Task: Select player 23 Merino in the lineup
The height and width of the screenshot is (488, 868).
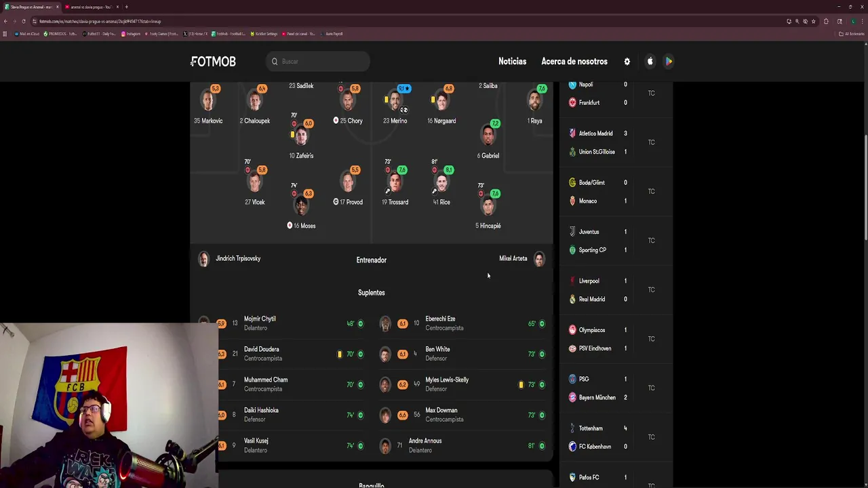Action: (x=395, y=105)
